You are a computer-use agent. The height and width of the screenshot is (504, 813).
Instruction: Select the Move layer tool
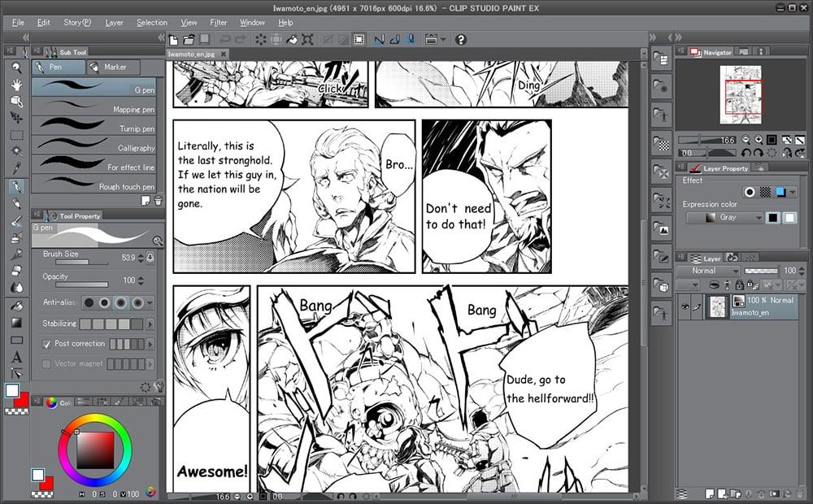click(16, 118)
